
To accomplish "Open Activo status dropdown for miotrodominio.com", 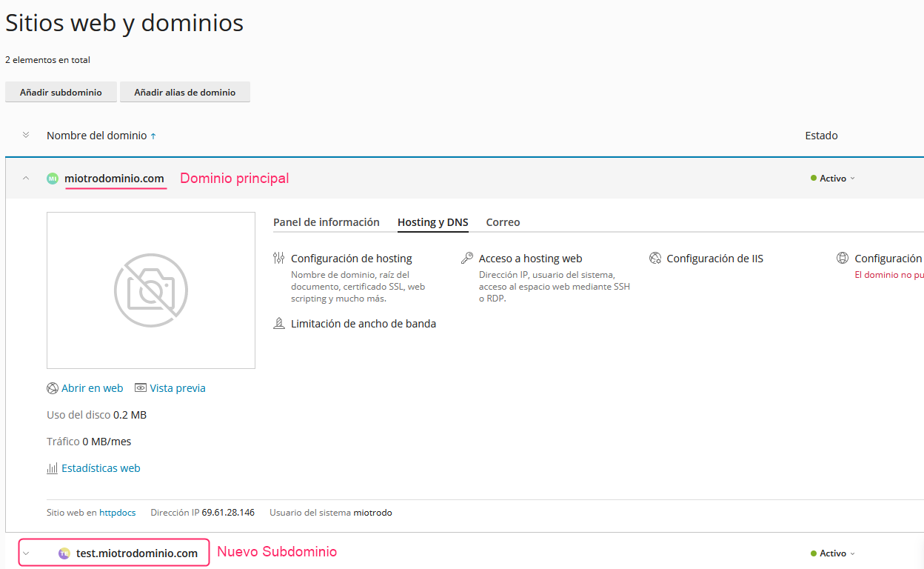I will (x=834, y=179).
